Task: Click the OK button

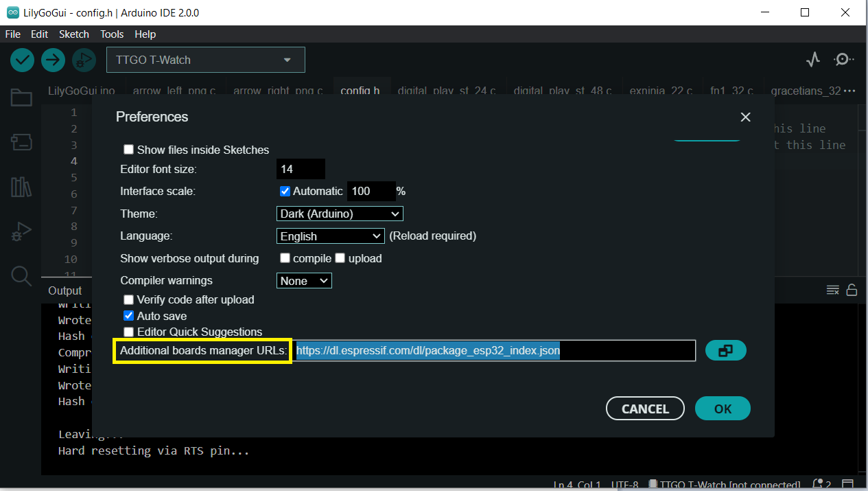Action: pyautogui.click(x=723, y=409)
